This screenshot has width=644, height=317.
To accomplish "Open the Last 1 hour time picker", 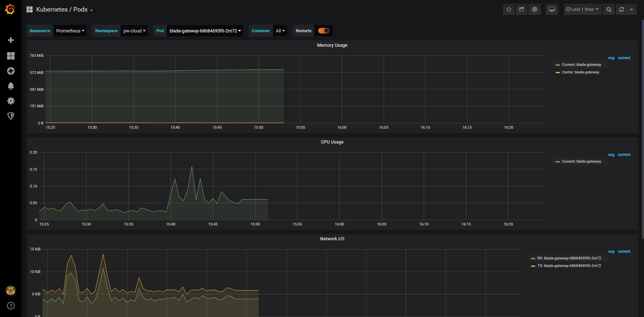I will point(582,9).
